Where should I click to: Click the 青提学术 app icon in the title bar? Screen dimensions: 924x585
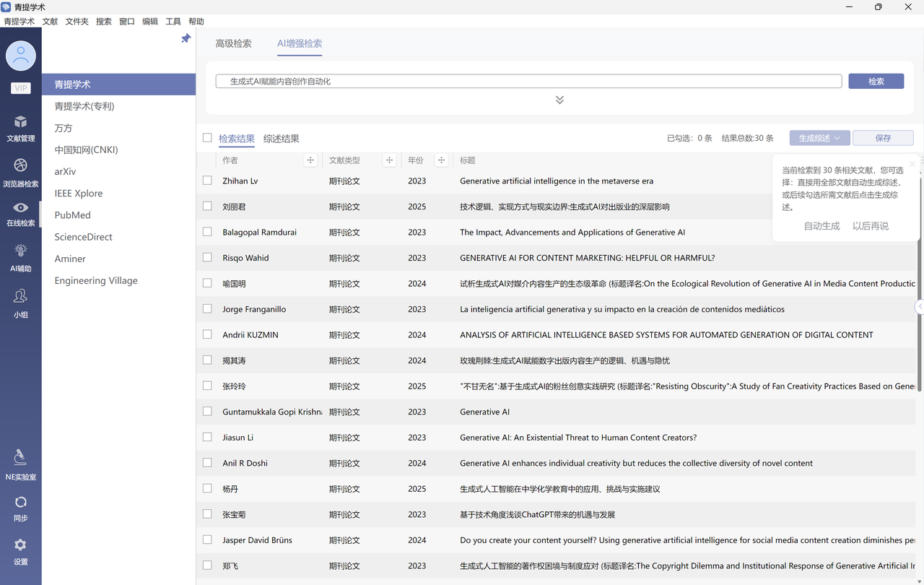[x=6, y=7]
